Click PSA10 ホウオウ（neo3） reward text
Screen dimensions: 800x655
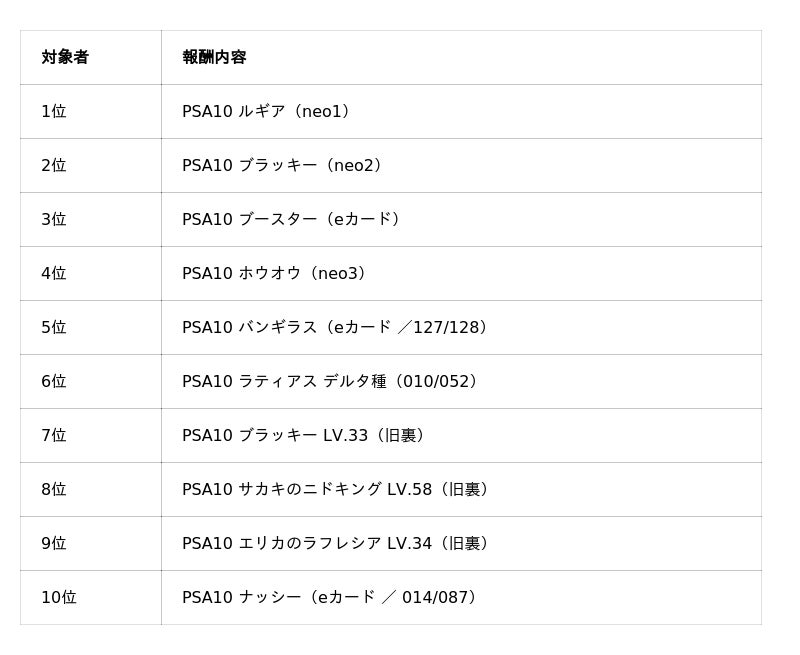276,273
